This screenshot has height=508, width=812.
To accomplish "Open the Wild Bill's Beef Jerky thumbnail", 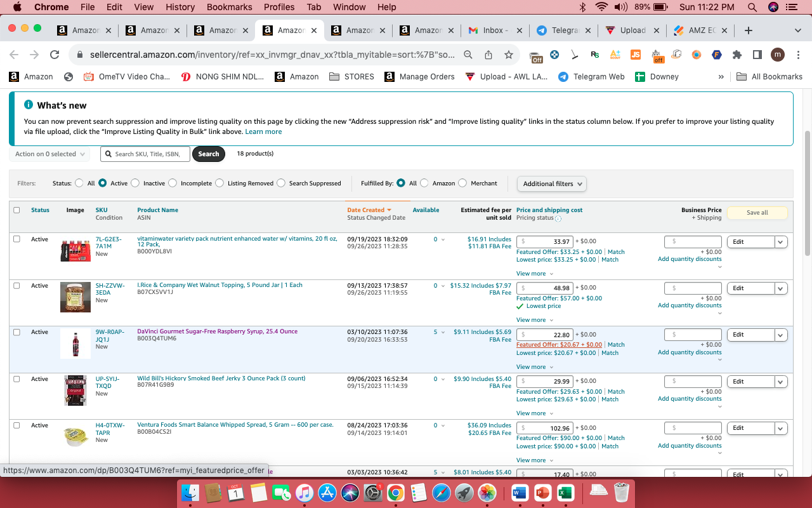I will coord(75,390).
